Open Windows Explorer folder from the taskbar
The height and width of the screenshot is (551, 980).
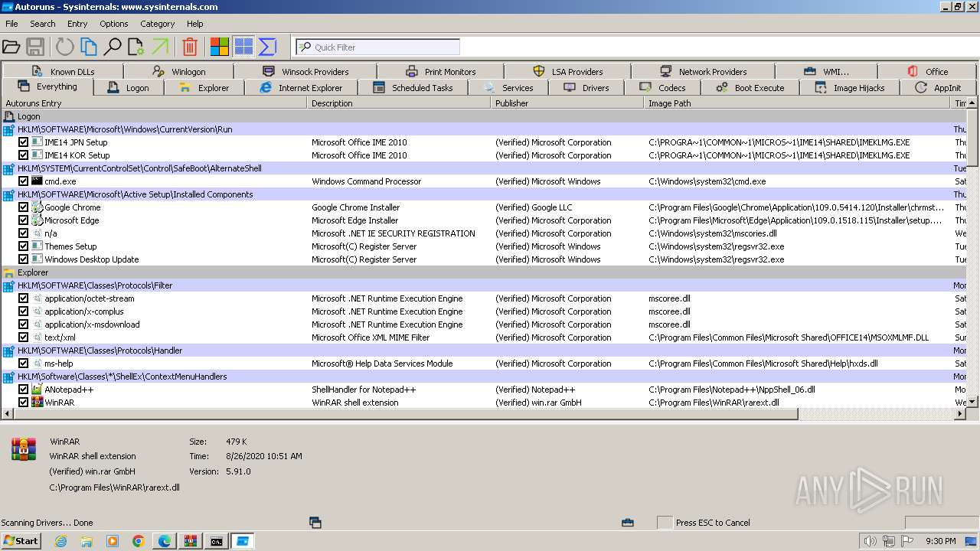pos(87,541)
